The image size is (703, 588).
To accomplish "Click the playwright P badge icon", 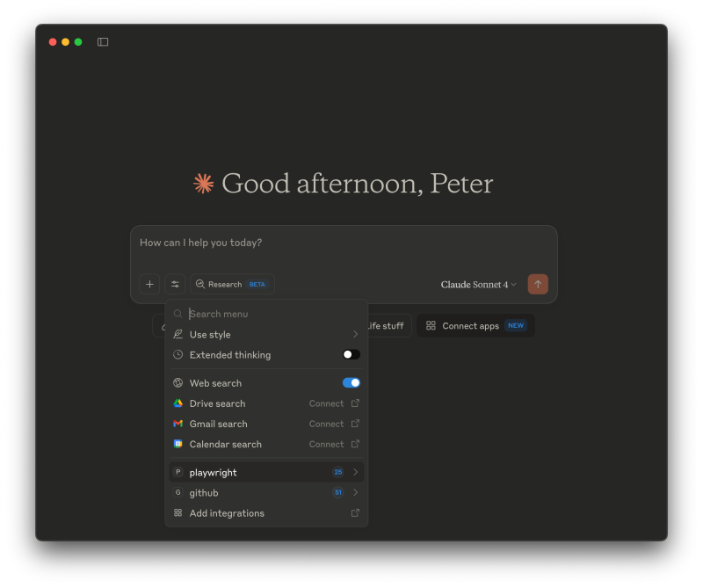I will click(x=178, y=472).
